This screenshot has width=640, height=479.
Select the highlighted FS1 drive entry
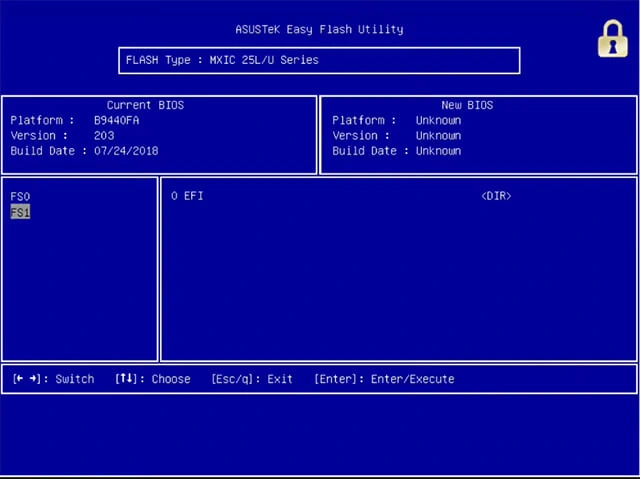click(x=20, y=212)
